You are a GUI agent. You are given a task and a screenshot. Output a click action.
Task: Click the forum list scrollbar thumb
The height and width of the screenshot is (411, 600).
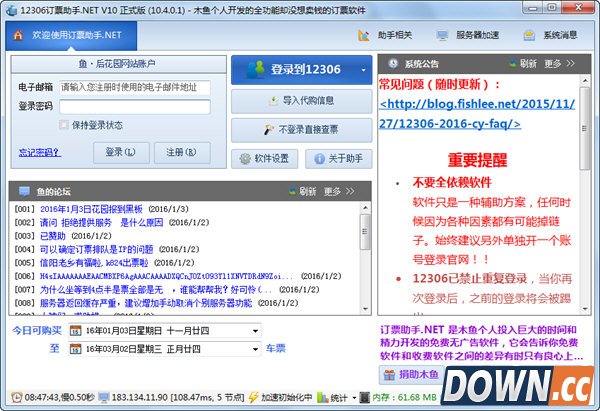coord(365,232)
